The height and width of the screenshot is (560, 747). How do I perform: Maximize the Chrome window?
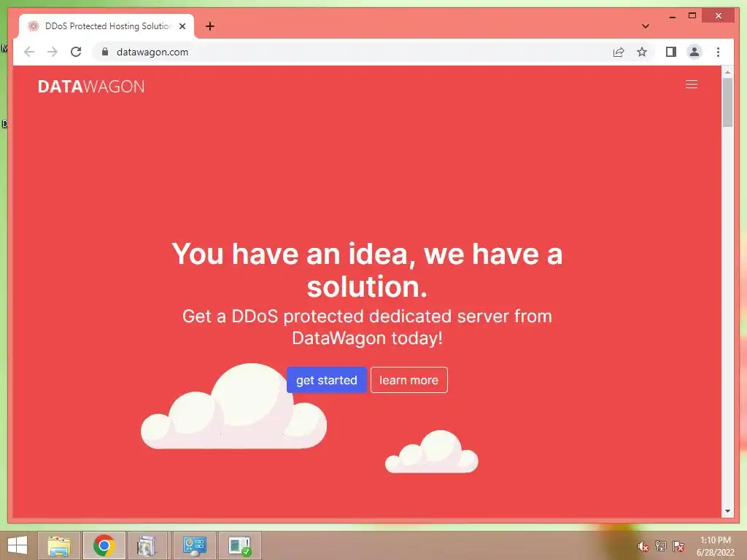pos(692,16)
